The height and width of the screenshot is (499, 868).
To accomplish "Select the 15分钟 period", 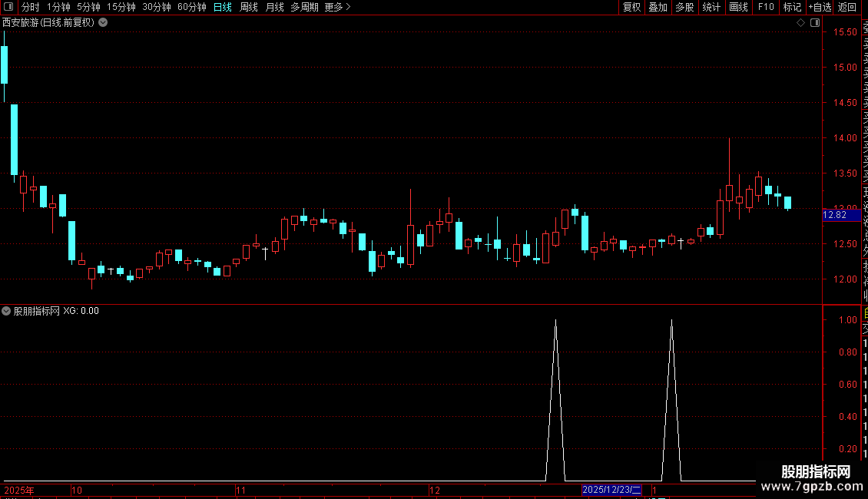I will click(x=121, y=7).
